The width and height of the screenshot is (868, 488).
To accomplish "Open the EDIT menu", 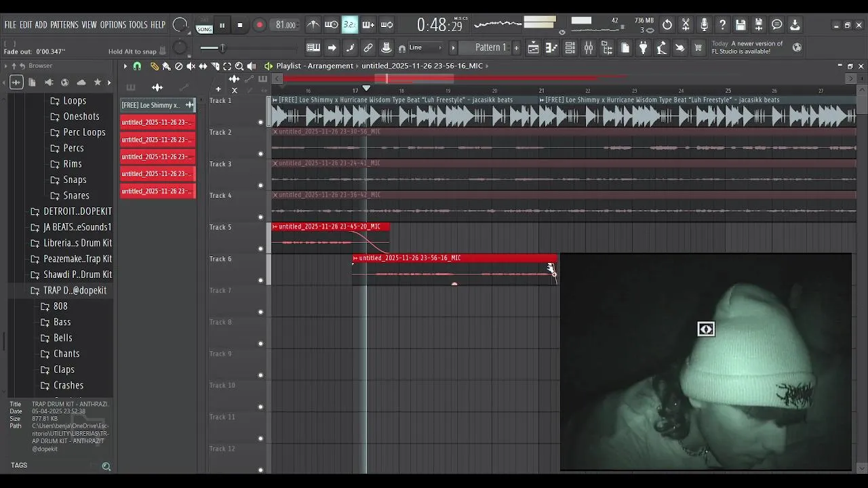I will pos(26,24).
